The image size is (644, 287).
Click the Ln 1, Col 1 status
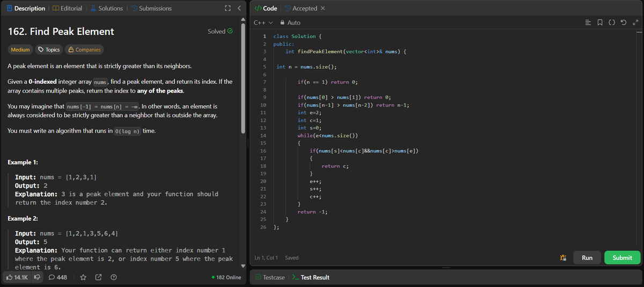267,258
